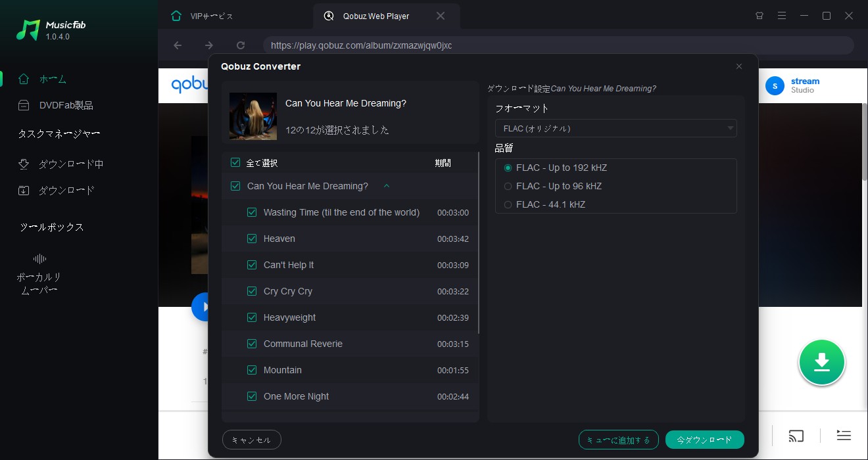Click the track list vertical scrollbar
Screen dimensions: 868x460
click(479, 242)
